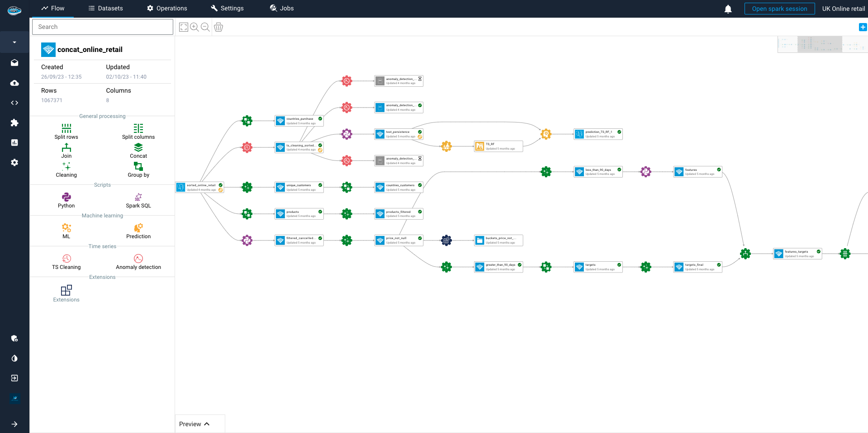The image size is (868, 433).
Task: Fit flow to screen icon
Action: (184, 27)
